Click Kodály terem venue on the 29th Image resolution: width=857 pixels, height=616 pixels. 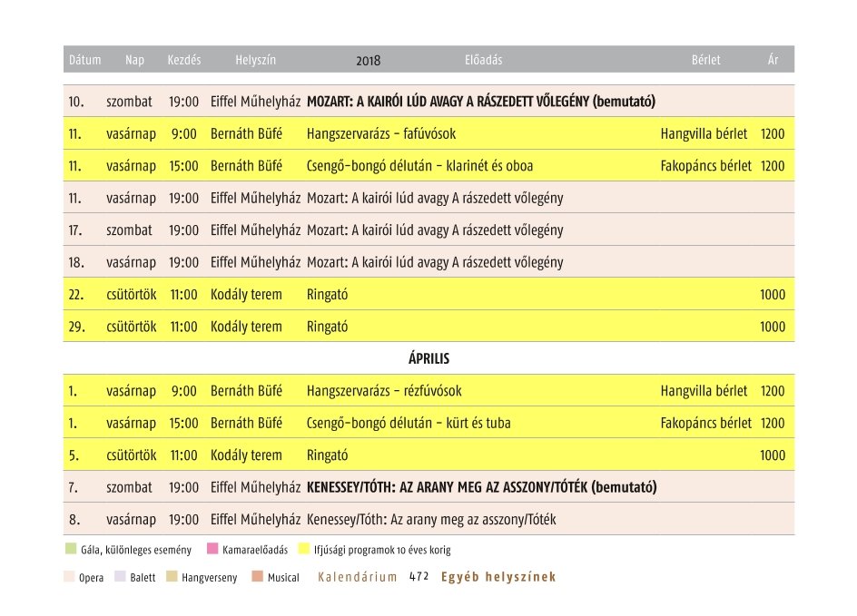(247, 328)
